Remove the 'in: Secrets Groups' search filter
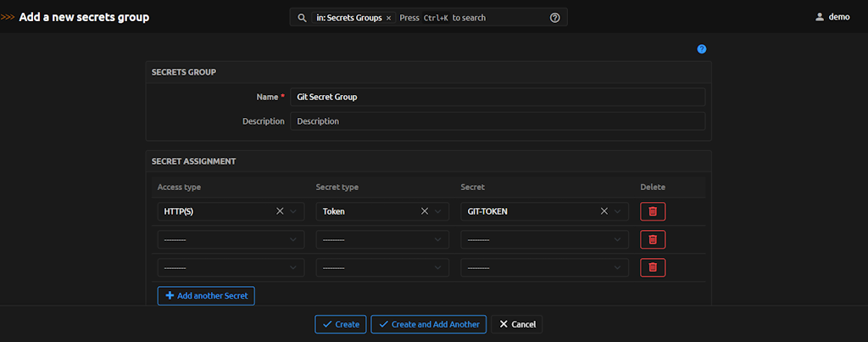Image resolution: width=868 pixels, height=342 pixels. [388, 18]
